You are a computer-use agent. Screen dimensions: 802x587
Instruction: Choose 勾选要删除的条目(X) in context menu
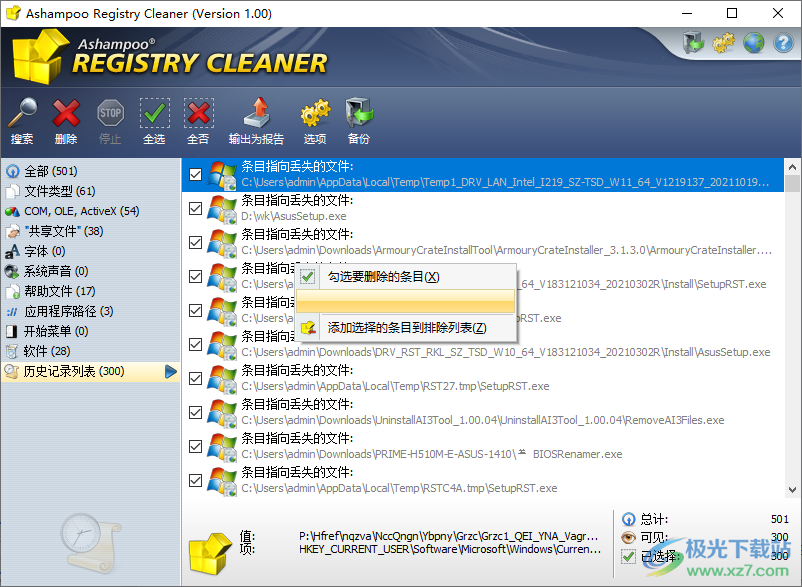click(x=406, y=277)
